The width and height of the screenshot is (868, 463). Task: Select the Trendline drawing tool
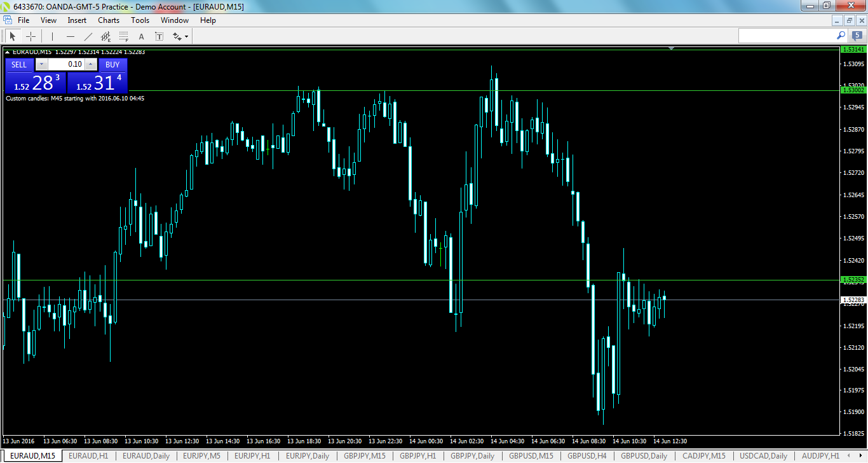pyautogui.click(x=88, y=36)
